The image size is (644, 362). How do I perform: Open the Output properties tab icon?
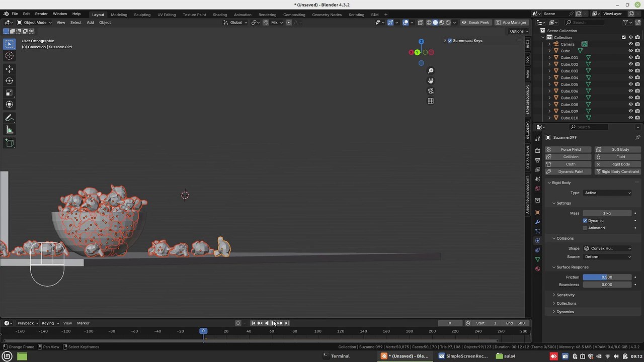[x=537, y=160]
